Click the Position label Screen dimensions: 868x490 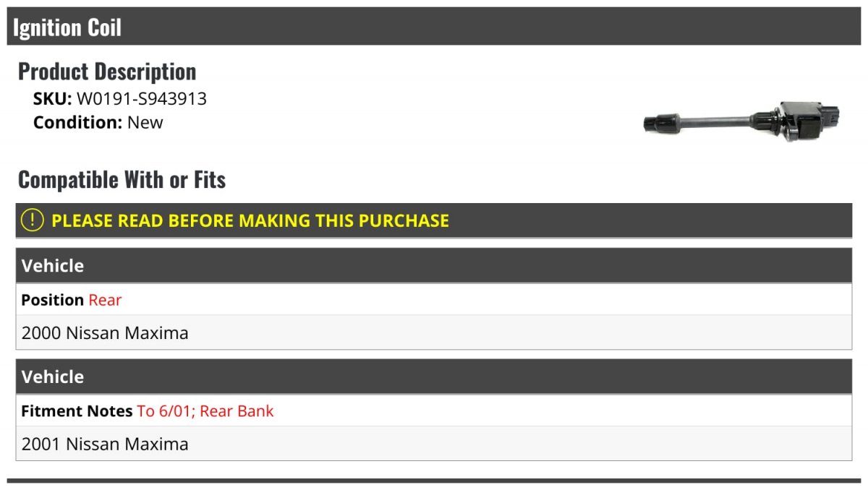click(52, 300)
